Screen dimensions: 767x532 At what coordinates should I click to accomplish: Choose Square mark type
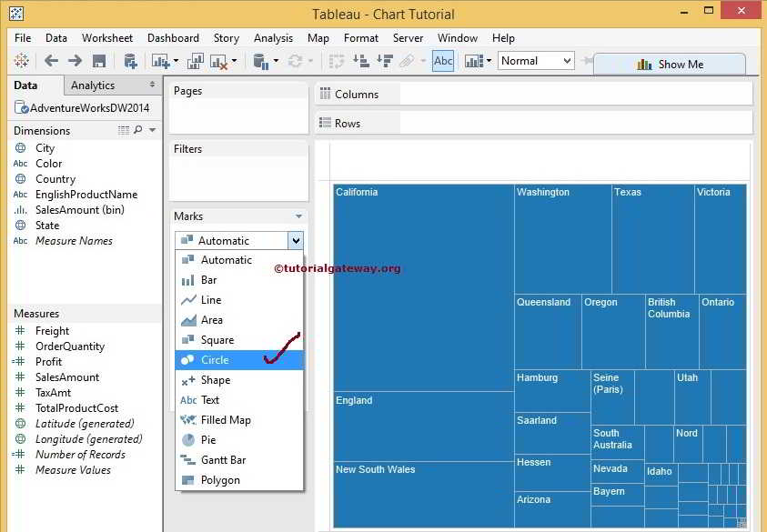point(239,340)
